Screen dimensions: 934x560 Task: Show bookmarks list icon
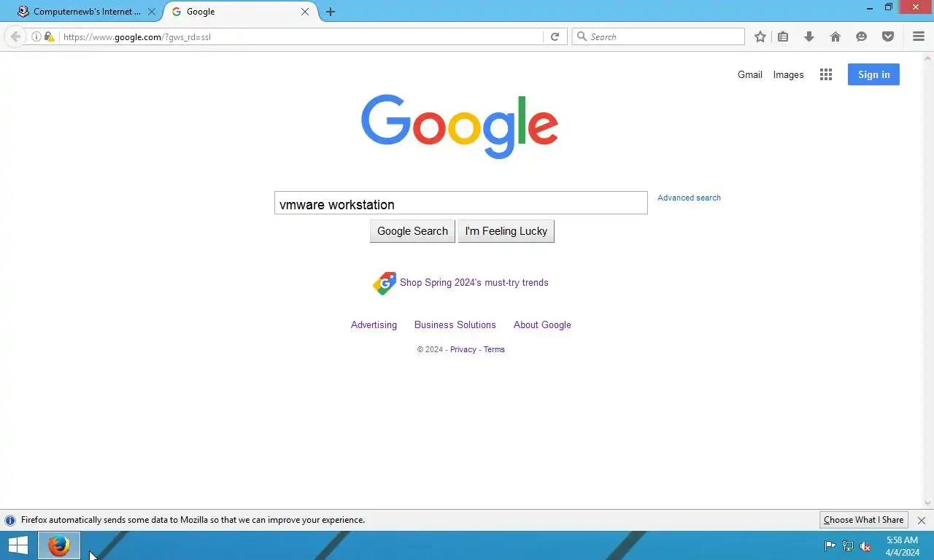783,36
